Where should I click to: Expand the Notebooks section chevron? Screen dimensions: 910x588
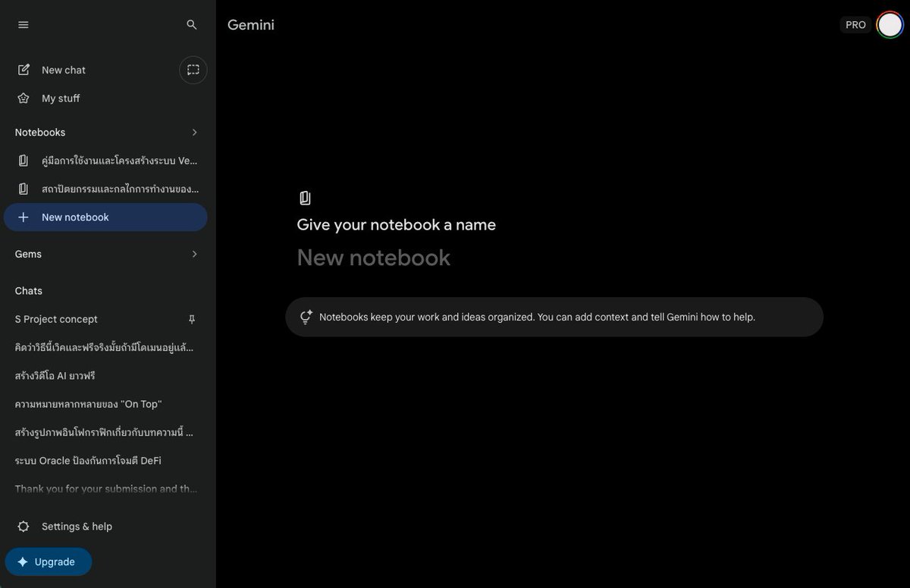tap(194, 133)
